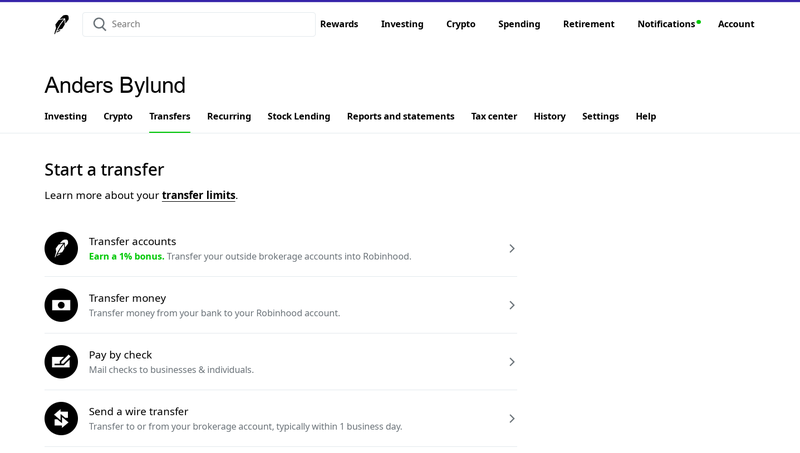Open the Transfer money row chevron

pos(512,305)
